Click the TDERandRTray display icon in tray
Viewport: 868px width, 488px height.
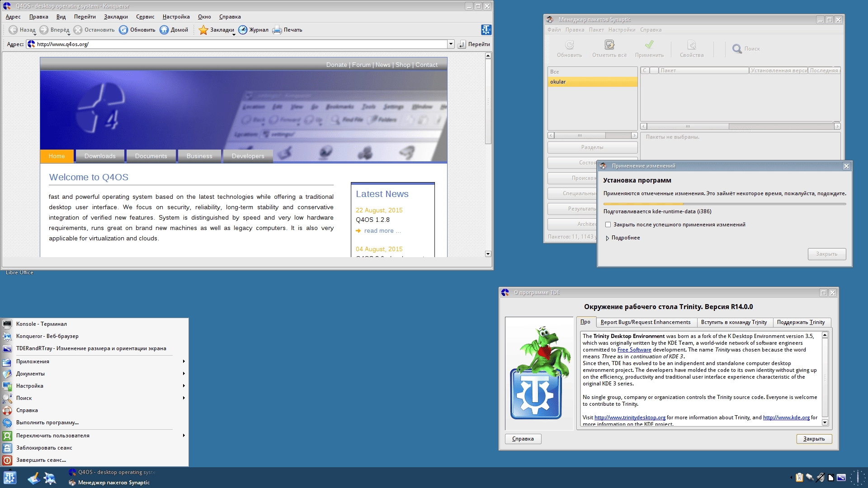coord(841,478)
